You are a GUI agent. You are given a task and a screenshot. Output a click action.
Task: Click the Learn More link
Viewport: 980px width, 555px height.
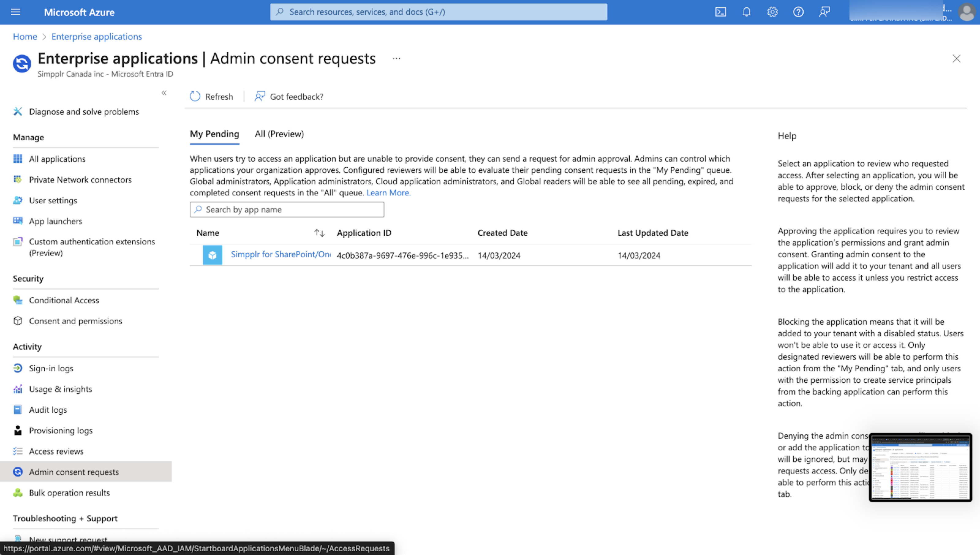[x=388, y=192]
